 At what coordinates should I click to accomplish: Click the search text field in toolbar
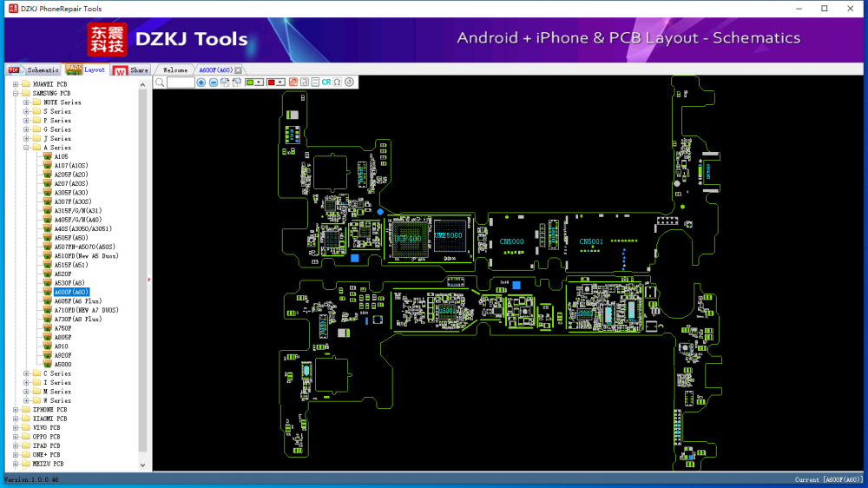coord(181,82)
